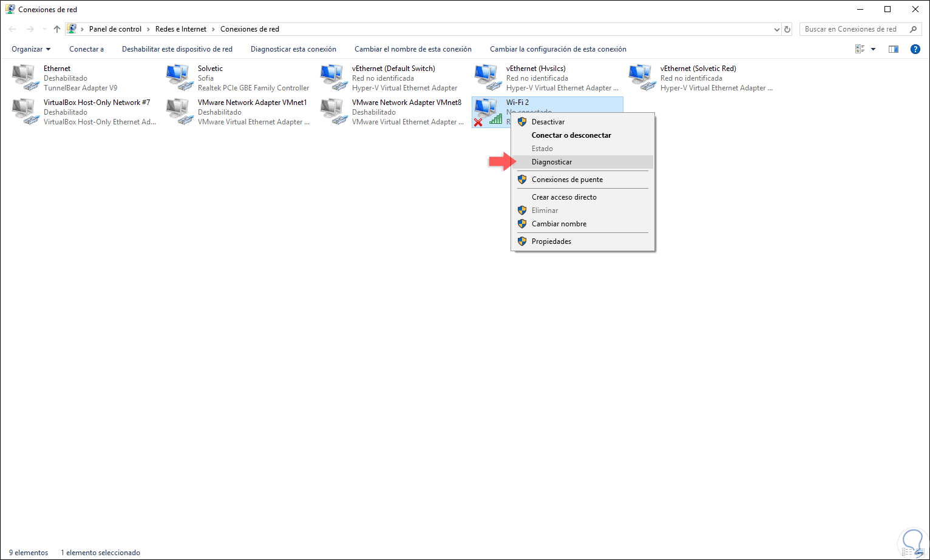Click Diagnosticar esta conexión toolbar button
Screen dimensions: 930x560
(293, 49)
